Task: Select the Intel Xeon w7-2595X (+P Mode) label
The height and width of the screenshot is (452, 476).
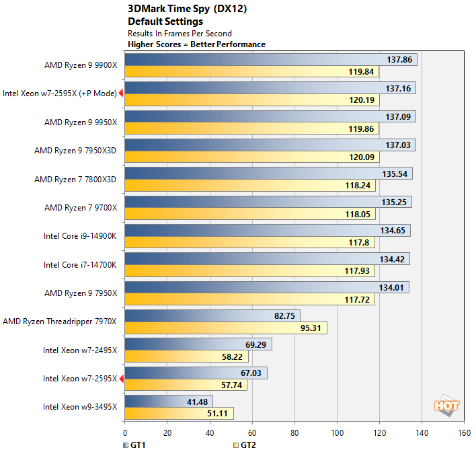Action: click(x=60, y=93)
